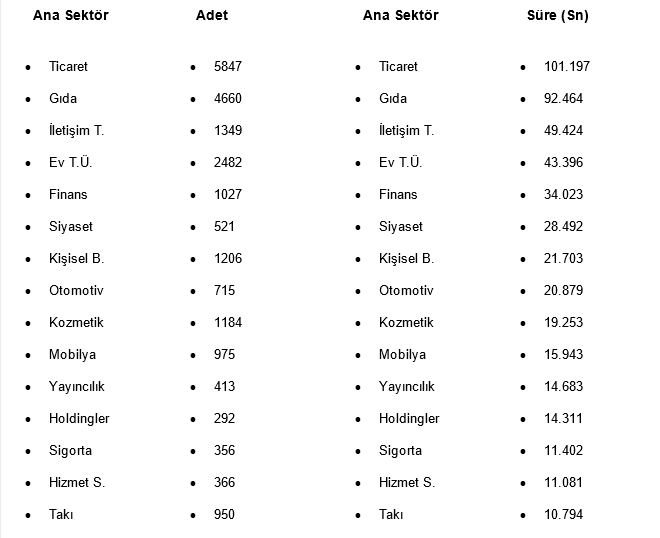
Task: Select the value 5847
Action: point(228,66)
